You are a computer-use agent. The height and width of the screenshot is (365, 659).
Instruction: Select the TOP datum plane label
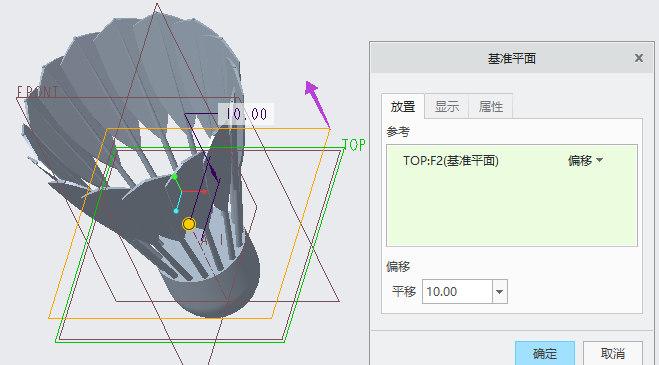353,145
